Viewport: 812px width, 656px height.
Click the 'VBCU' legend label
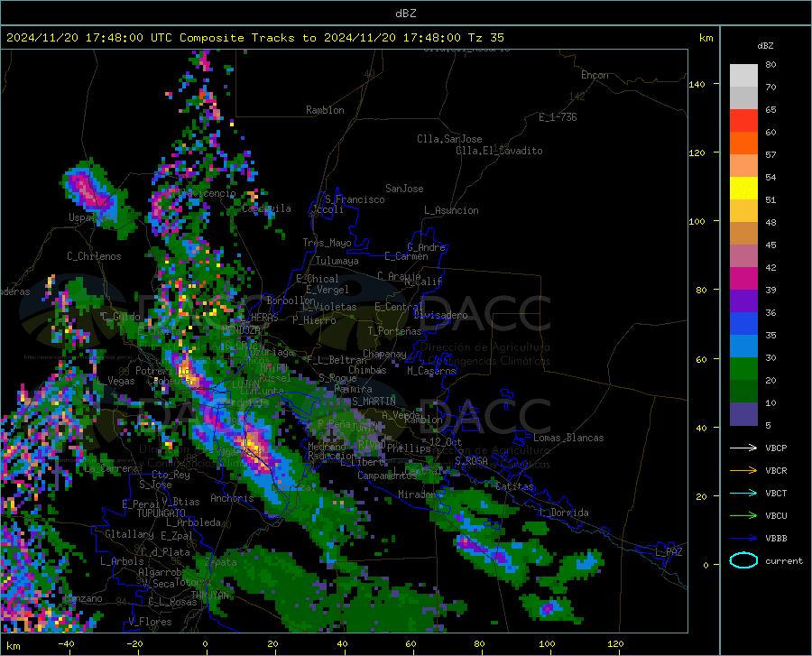776,516
